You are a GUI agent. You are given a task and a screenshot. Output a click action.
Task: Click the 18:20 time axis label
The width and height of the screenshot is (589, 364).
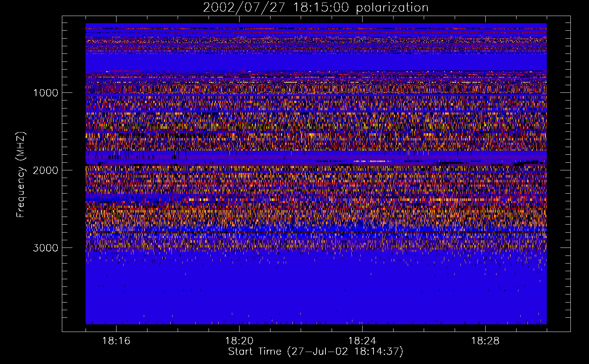pos(239,341)
